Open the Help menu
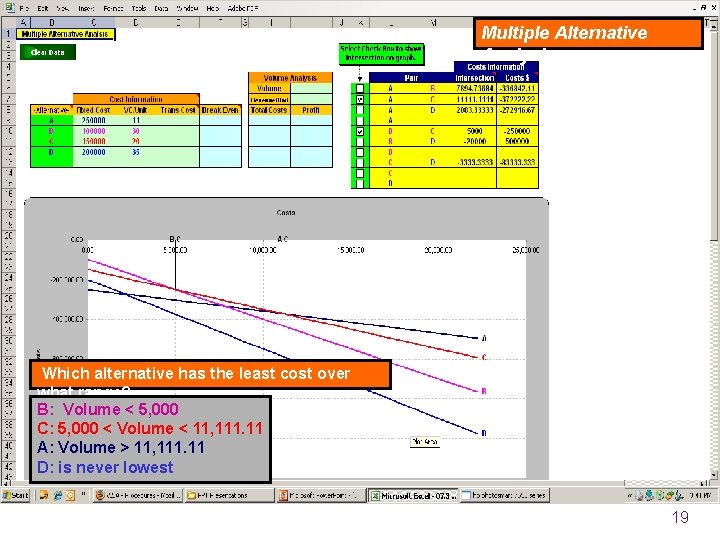The image size is (720, 540). point(213,8)
